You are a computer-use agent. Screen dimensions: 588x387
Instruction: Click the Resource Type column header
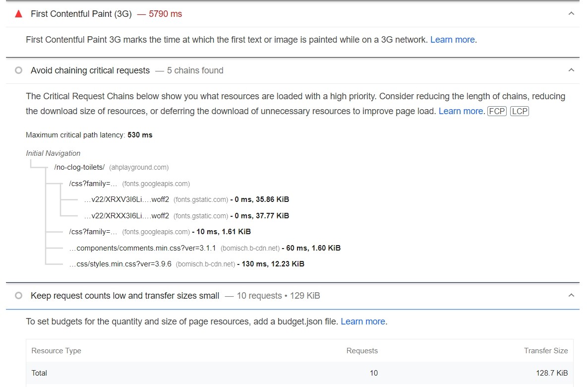(56, 351)
